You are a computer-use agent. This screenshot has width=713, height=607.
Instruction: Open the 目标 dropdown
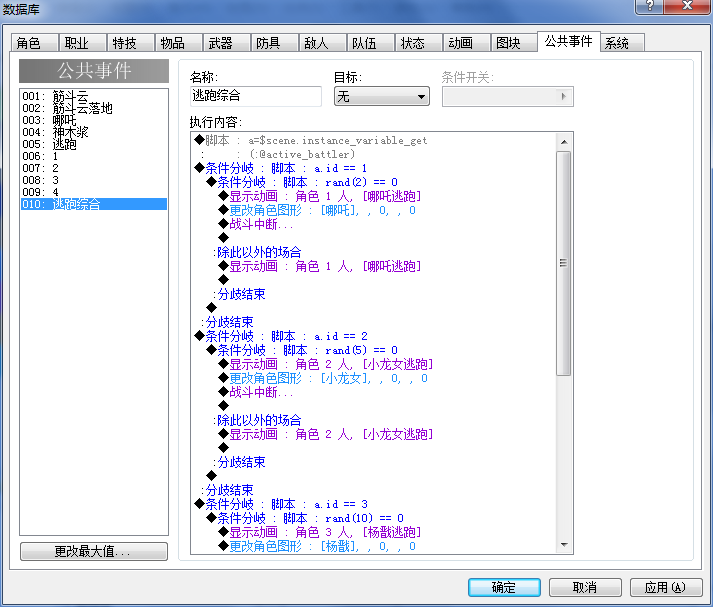382,96
